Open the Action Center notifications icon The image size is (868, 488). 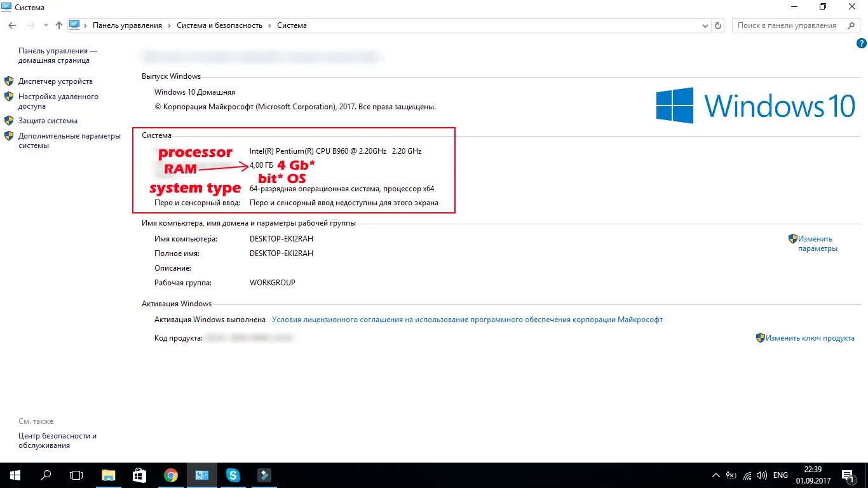848,475
